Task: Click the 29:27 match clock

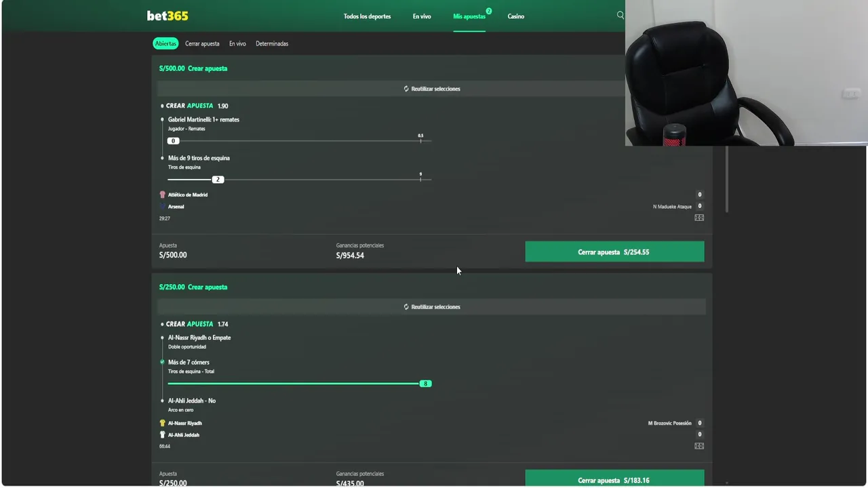Action: [165, 218]
